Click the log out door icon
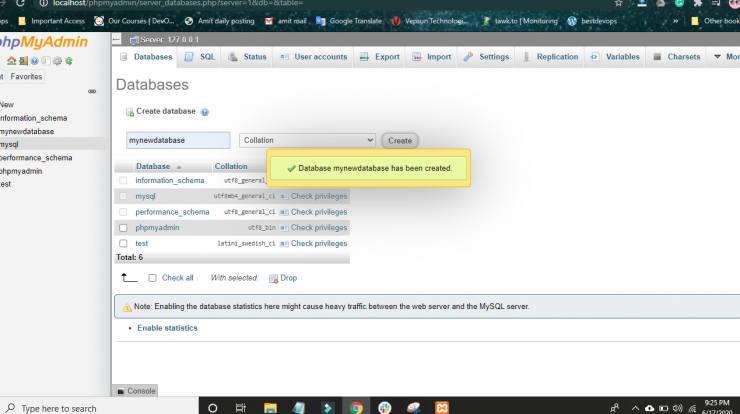Screen dimensions: 740x414 [x=23, y=61]
